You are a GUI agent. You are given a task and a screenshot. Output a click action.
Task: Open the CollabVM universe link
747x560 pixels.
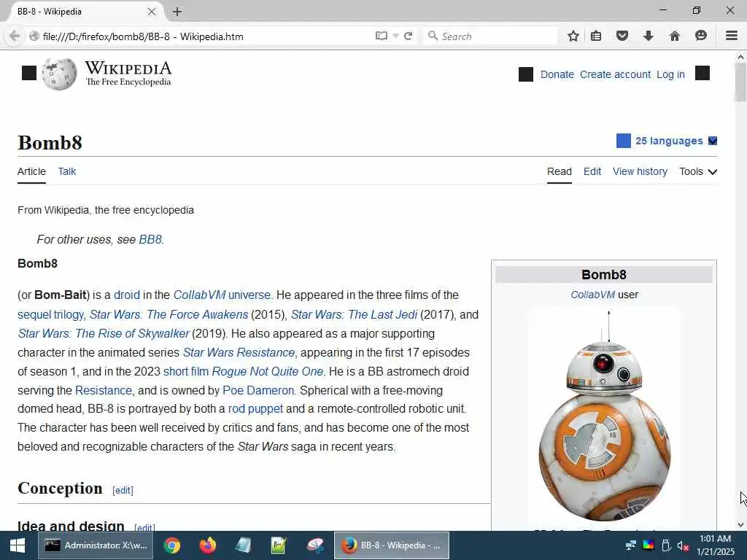point(222,295)
